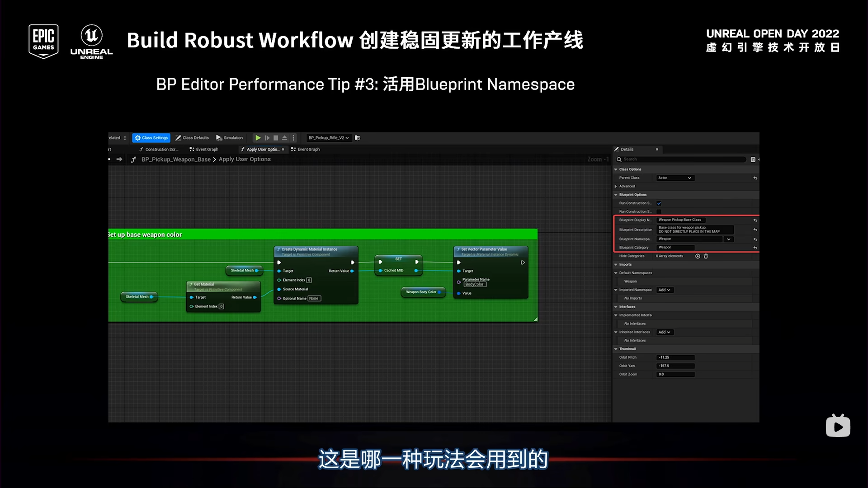
Task: Reset Blueprint Namespace with its revert arrow
Action: tap(755, 239)
